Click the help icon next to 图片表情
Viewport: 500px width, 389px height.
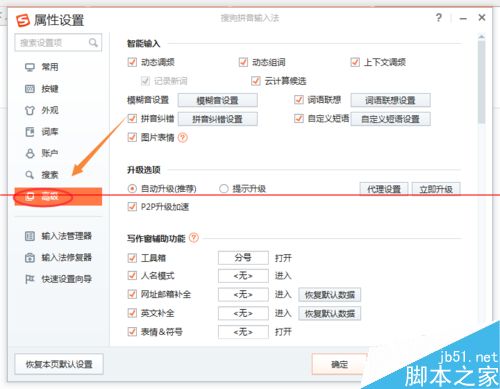coord(183,137)
